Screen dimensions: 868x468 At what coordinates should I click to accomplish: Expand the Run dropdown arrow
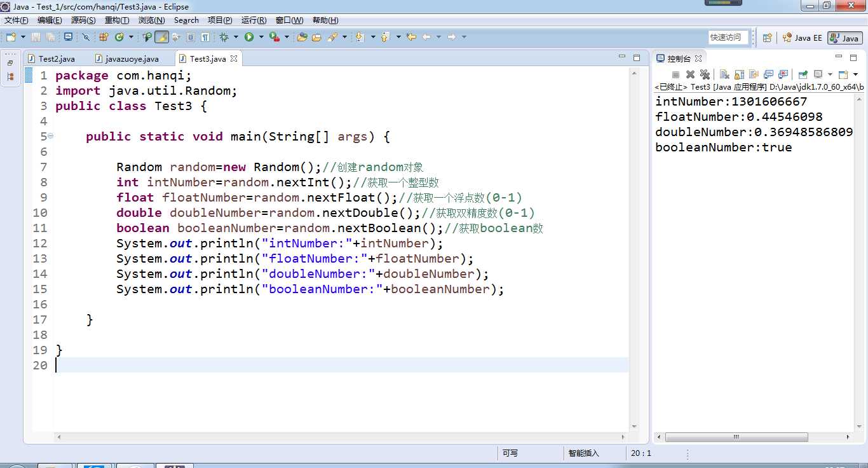pos(261,37)
